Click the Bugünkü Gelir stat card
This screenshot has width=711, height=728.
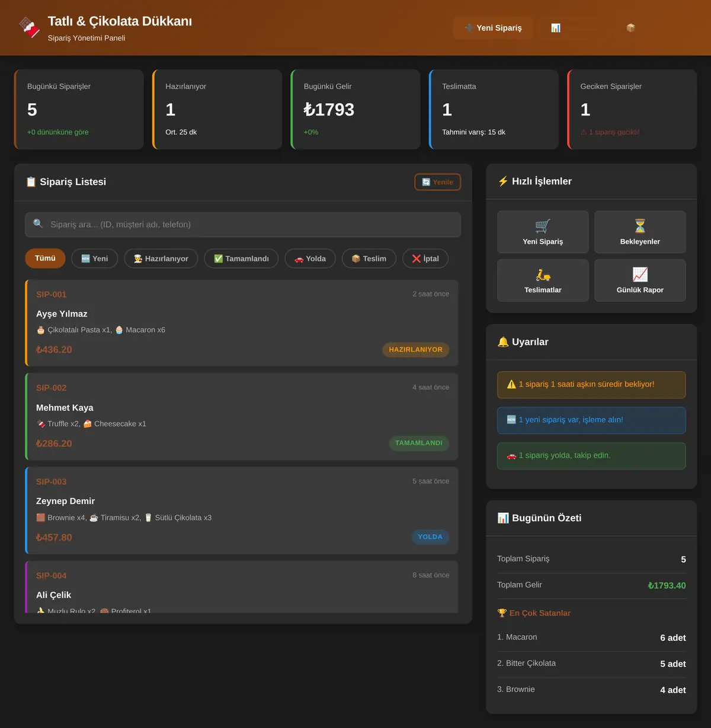point(355,110)
